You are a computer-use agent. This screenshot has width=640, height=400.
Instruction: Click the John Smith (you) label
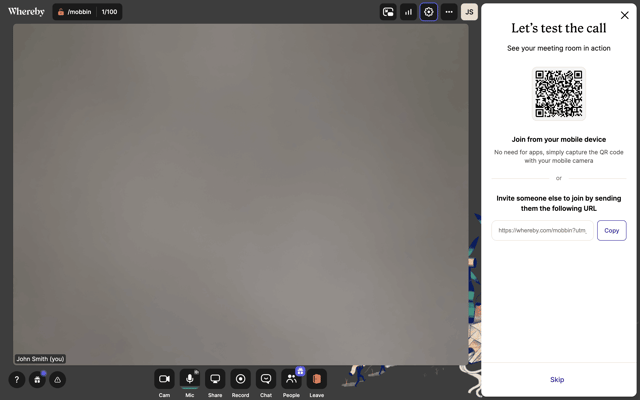pyautogui.click(x=40, y=359)
